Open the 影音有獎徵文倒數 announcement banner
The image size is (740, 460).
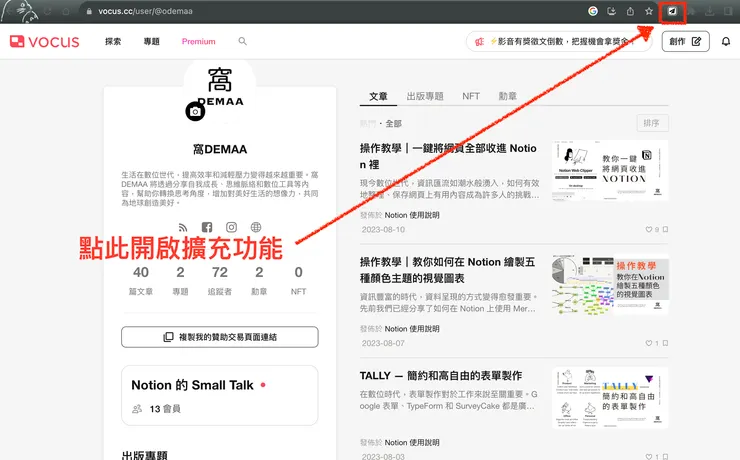559,42
